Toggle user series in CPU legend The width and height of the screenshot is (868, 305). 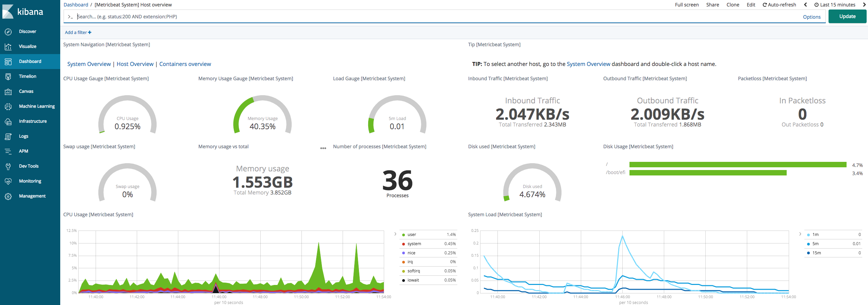(429, 235)
